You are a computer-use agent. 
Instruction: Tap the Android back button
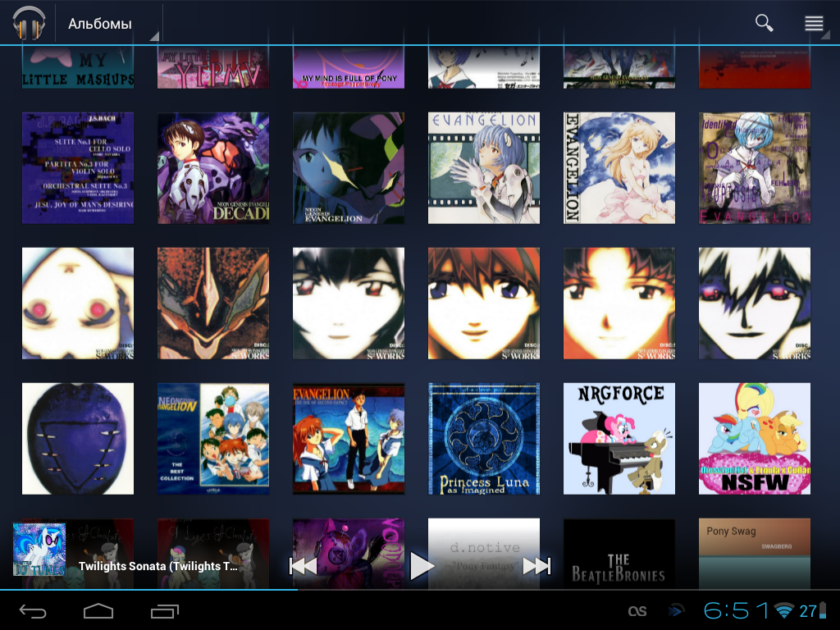33,610
